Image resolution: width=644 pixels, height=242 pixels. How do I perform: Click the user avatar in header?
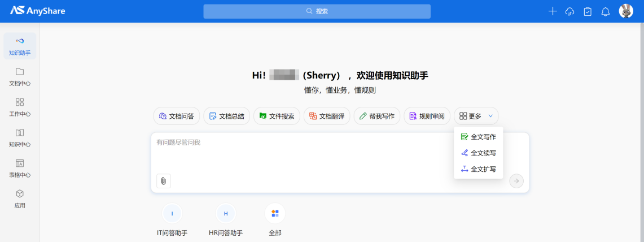coord(626,11)
